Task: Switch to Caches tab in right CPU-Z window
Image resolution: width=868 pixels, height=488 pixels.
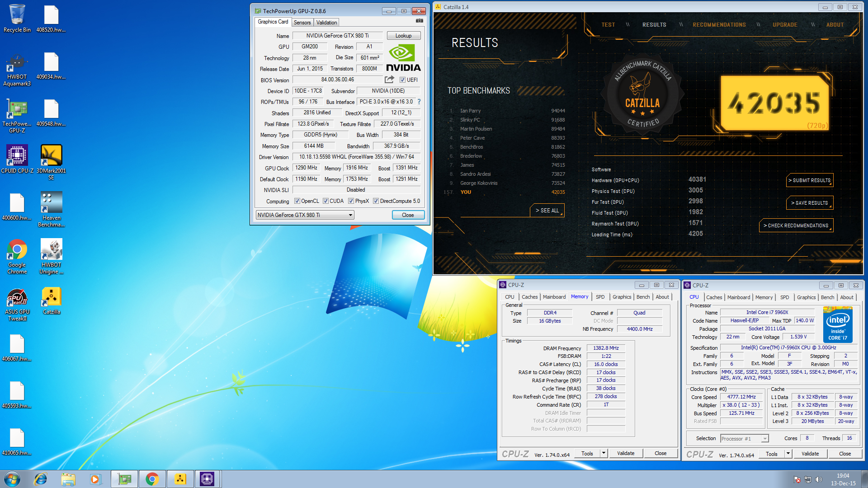Action: pyautogui.click(x=714, y=297)
